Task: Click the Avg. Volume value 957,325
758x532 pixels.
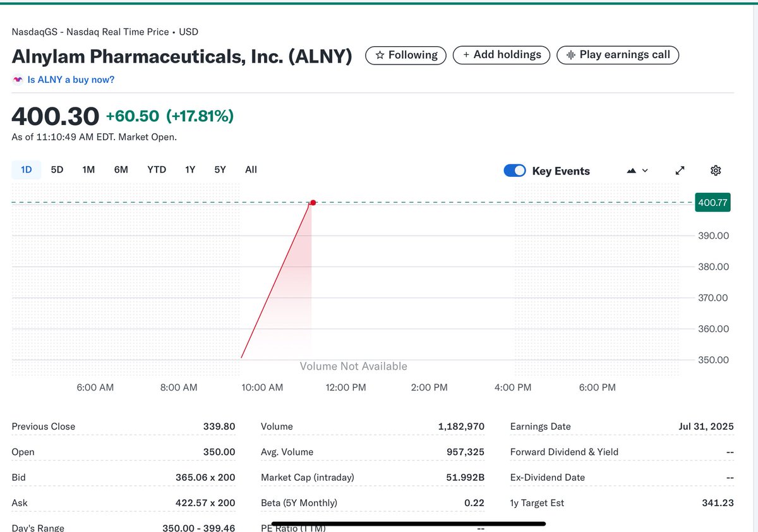Action: pyautogui.click(x=466, y=452)
